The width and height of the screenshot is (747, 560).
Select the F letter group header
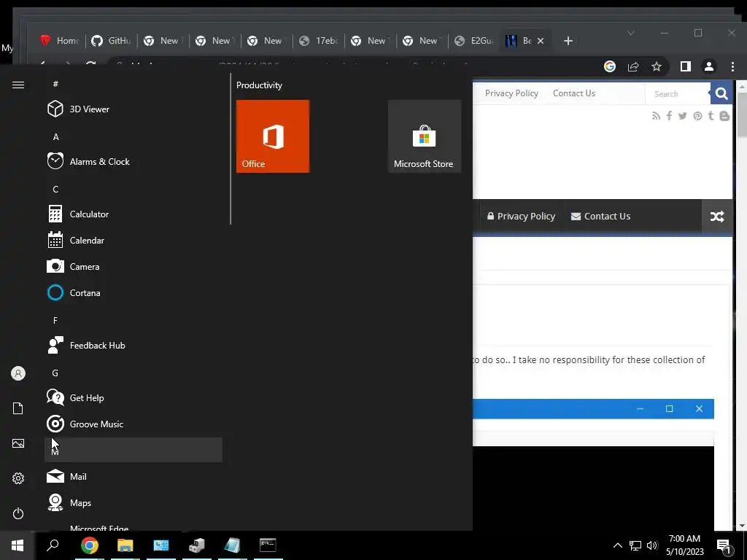click(x=55, y=321)
